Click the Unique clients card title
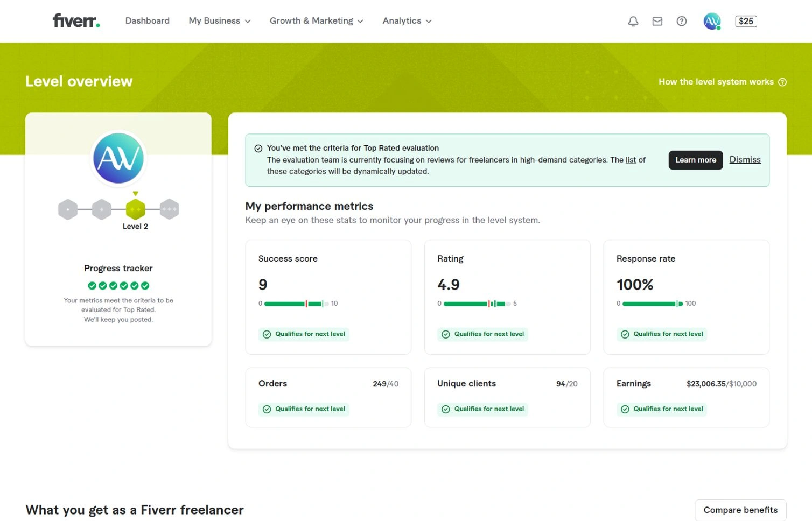 tap(467, 384)
